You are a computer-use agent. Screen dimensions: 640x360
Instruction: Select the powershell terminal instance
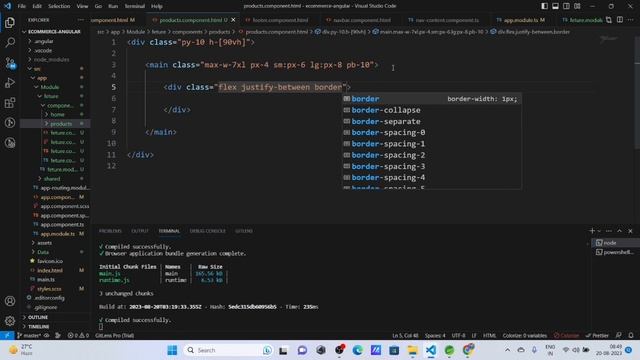coord(615,252)
